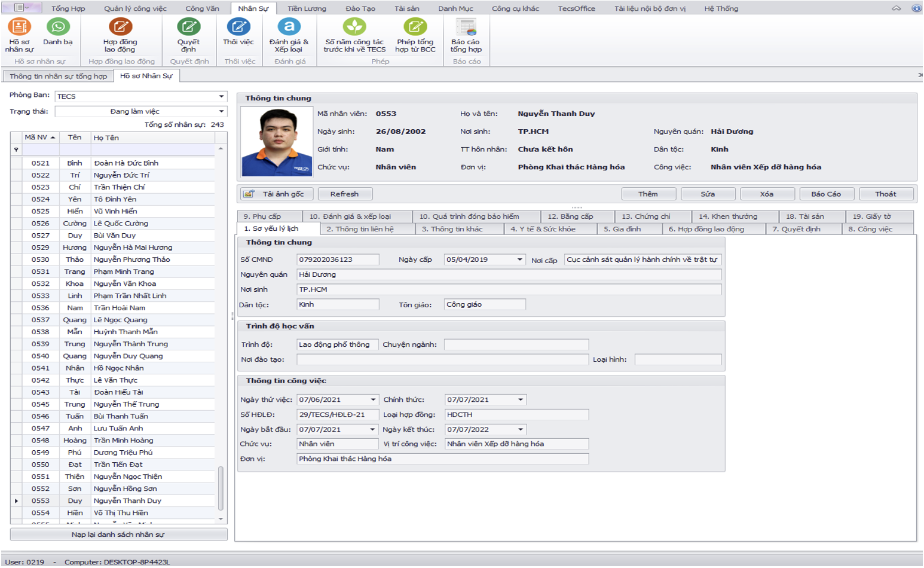Click the Refresh button

[x=344, y=194]
